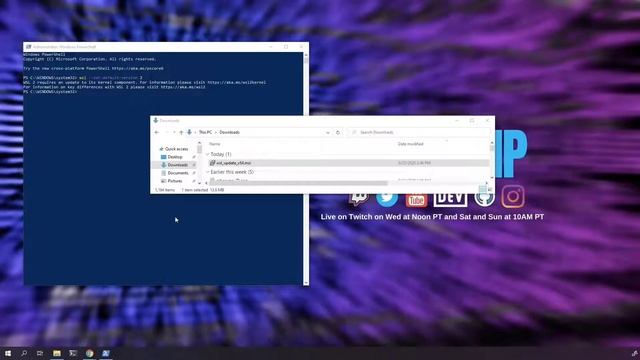Viewport: 640px width, 360px height.
Task: Open Task View from the taskbar
Action: pyautogui.click(x=40, y=353)
